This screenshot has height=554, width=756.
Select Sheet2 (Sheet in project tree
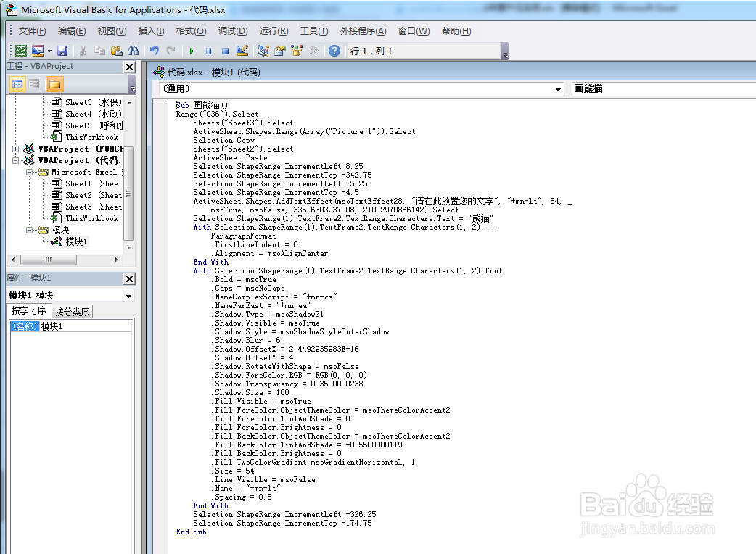[88, 195]
